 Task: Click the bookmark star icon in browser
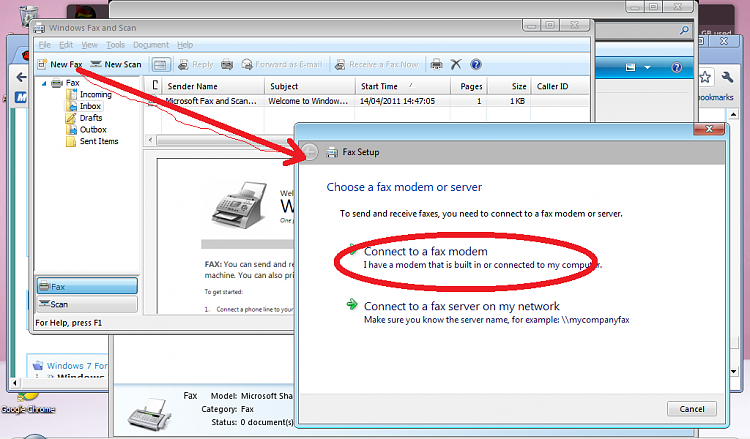(705, 77)
